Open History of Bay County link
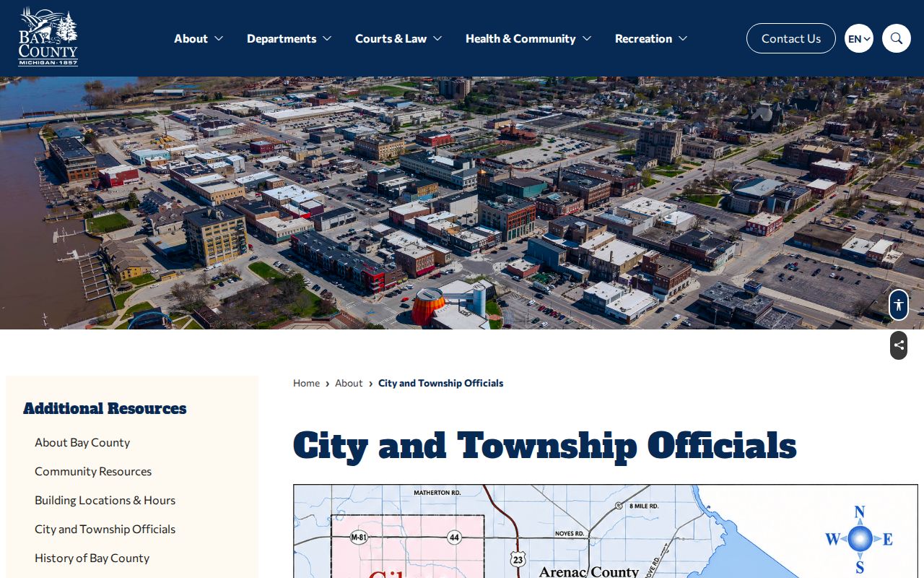 (92, 558)
